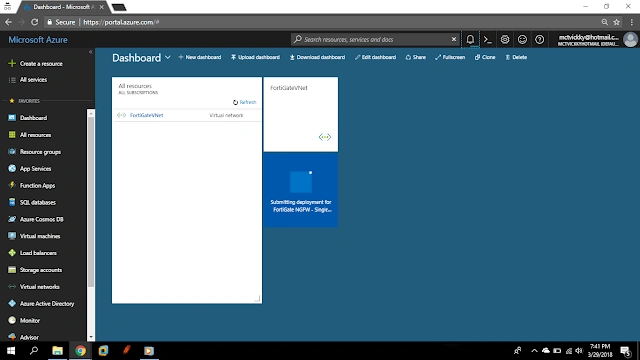Send feedback via smiley icon
This screenshot has height=360, width=640.
522,40
